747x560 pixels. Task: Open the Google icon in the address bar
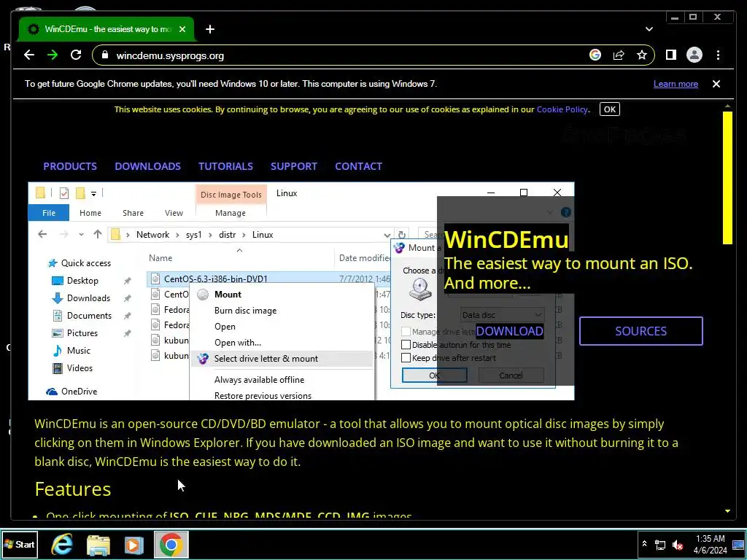pyautogui.click(x=595, y=55)
